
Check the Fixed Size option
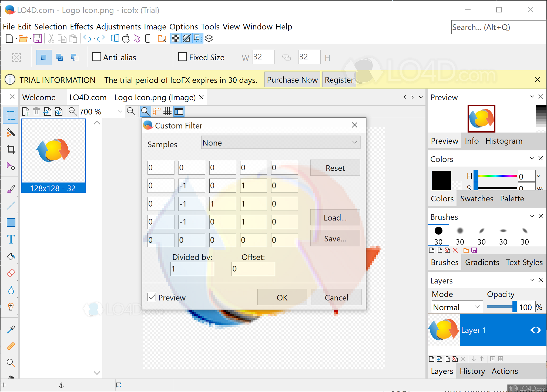[x=183, y=57]
